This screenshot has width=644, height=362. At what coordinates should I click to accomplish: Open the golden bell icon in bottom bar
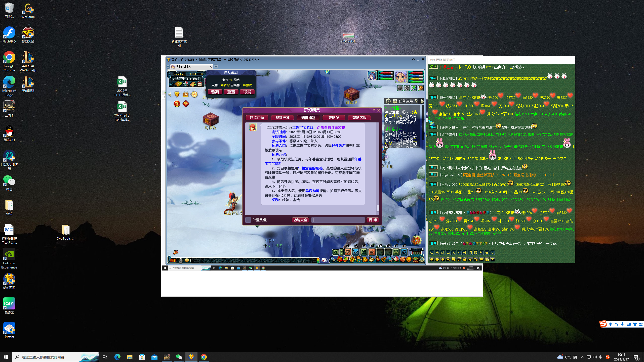[384, 259]
